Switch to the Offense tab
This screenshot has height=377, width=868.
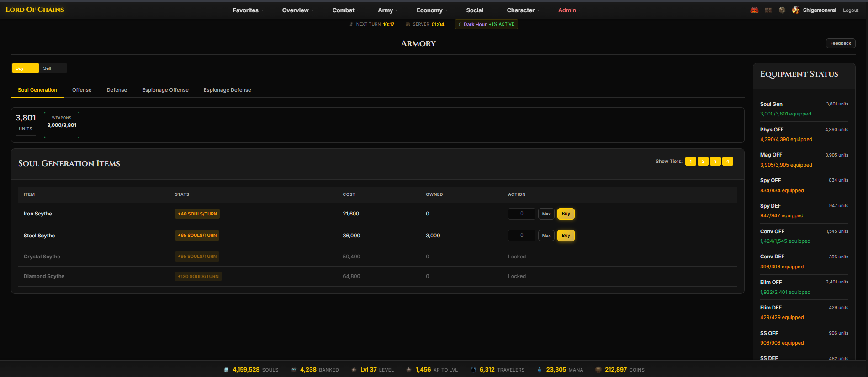(82, 90)
